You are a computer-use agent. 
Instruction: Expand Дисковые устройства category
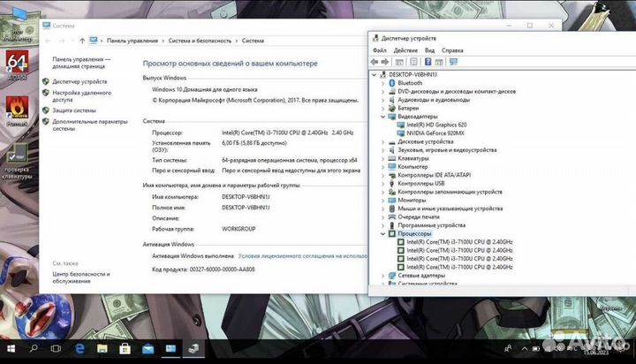(382, 141)
